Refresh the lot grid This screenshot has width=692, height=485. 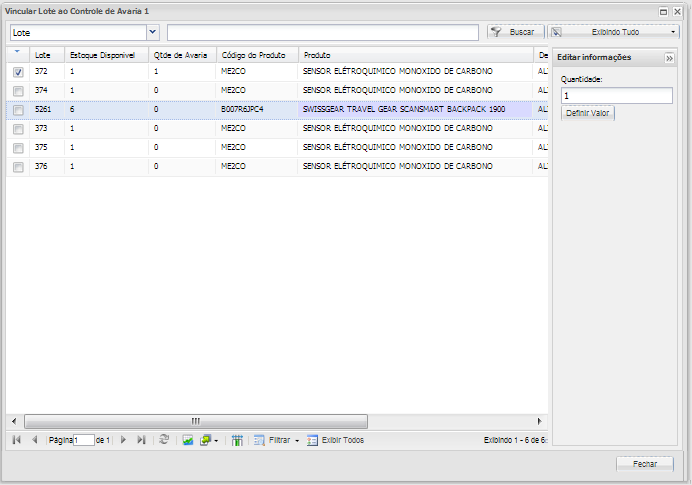[x=164, y=440]
